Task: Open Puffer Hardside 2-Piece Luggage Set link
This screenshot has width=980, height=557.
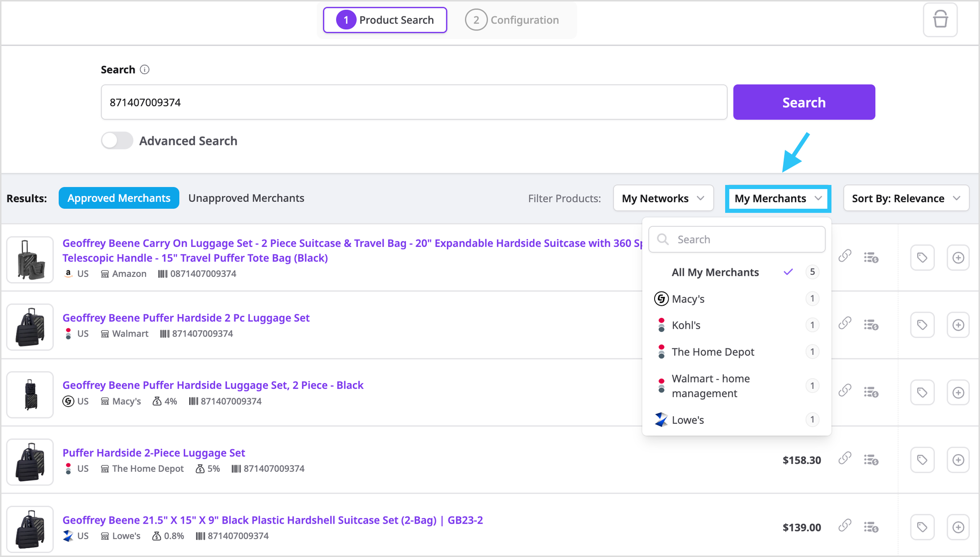Action: pyautogui.click(x=154, y=453)
